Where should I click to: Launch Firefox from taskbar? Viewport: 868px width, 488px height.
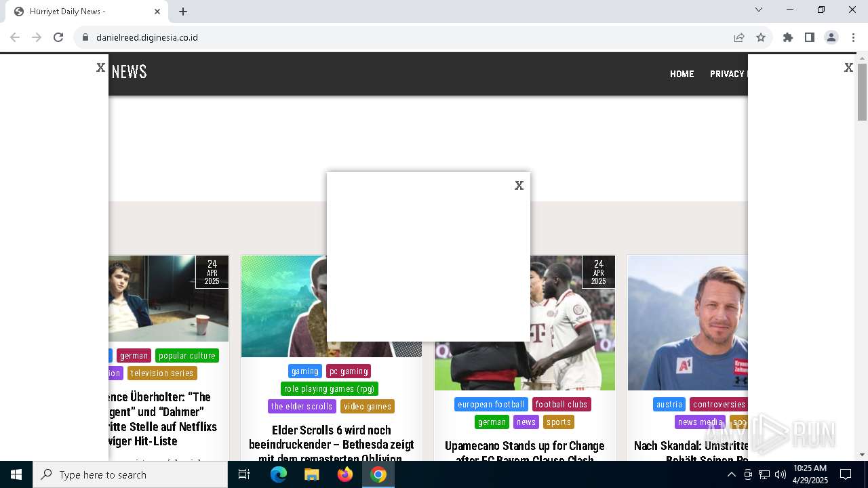(345, 474)
